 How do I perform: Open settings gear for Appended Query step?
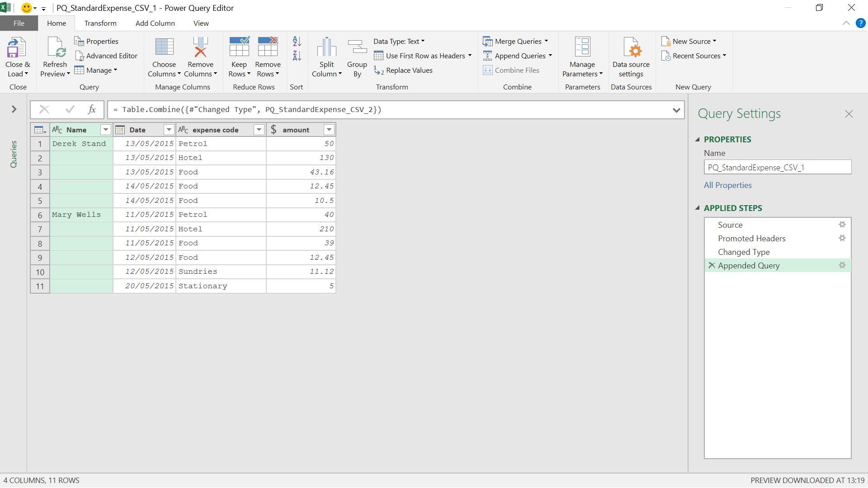[842, 265]
